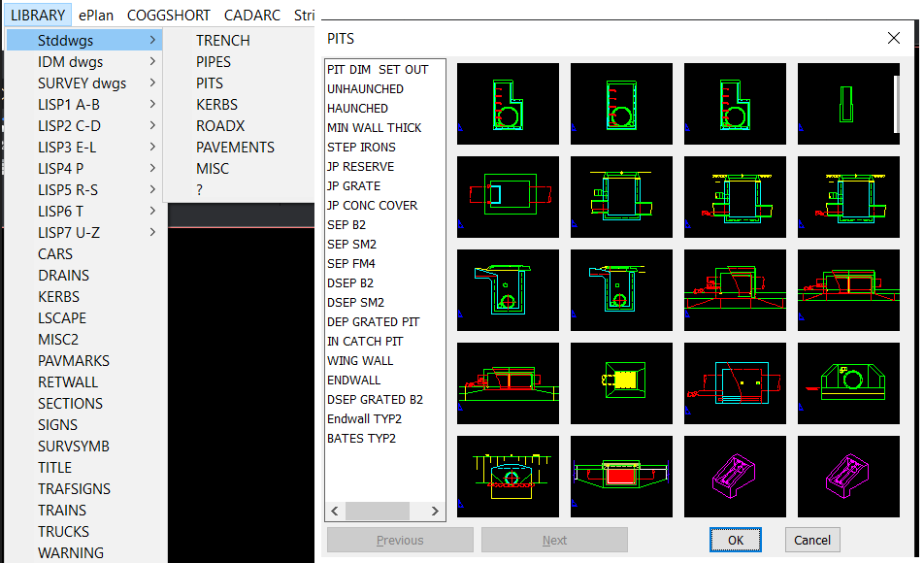Expand the Stddwgs submenu arrow

click(152, 40)
